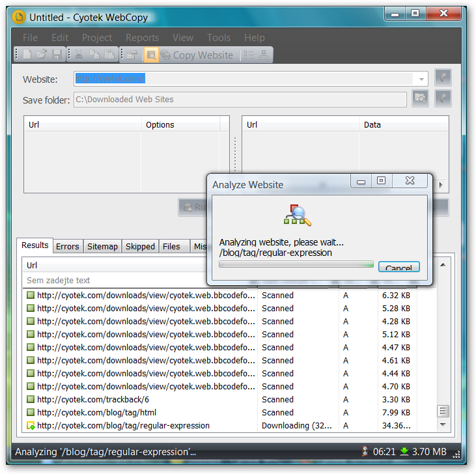This screenshot has width=476, height=474.
Task: Click the results scrollbar up arrow
Action: (x=443, y=265)
